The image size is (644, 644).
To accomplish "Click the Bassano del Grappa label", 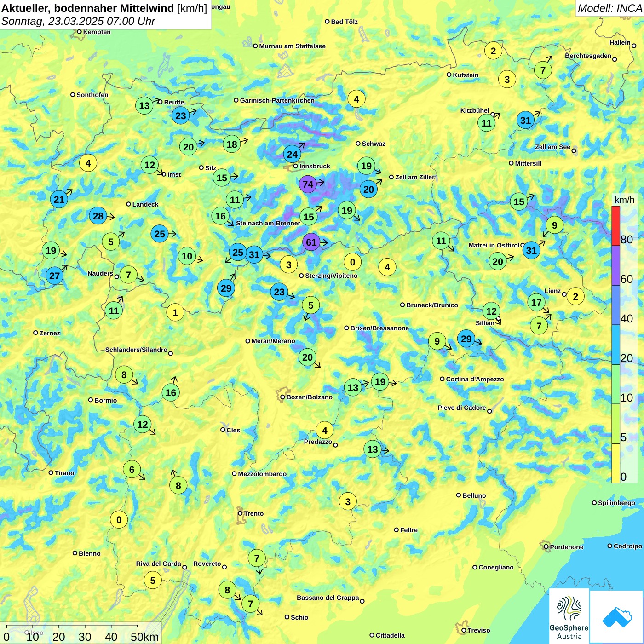I will (x=328, y=598).
